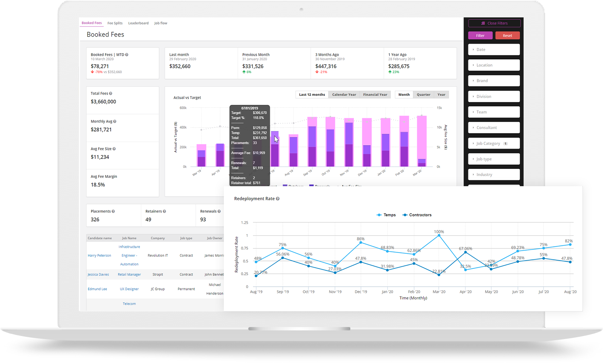
Task: Click the JC Group company cell
Action: tap(158, 289)
